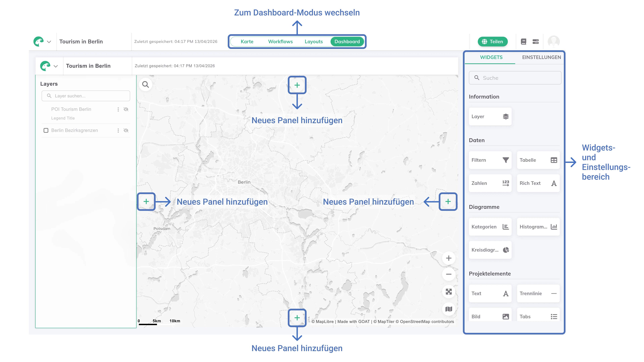Add a new panel at the bottom
Screen dimensions: 644x362
[x=297, y=318]
